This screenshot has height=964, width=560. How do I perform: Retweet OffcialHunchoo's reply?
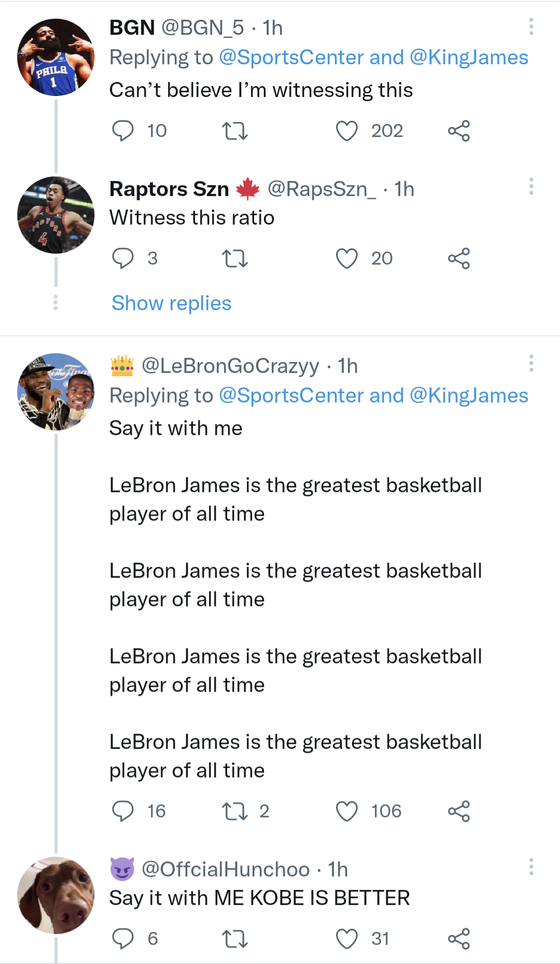pyautogui.click(x=235, y=938)
